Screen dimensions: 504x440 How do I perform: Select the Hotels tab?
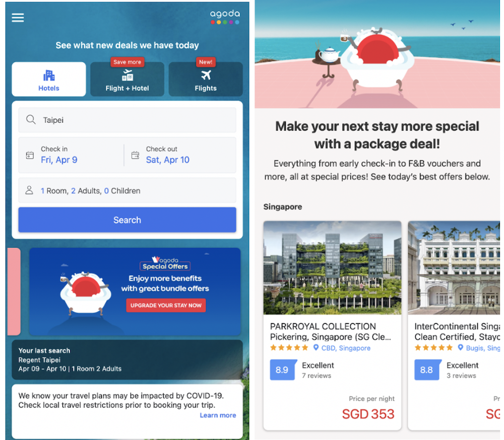point(49,79)
